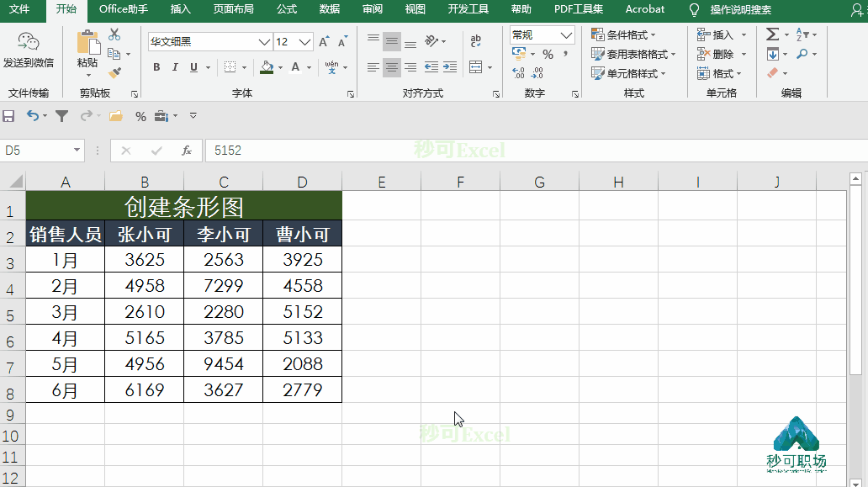Click vertical scrollbar up arrow

tap(856, 179)
